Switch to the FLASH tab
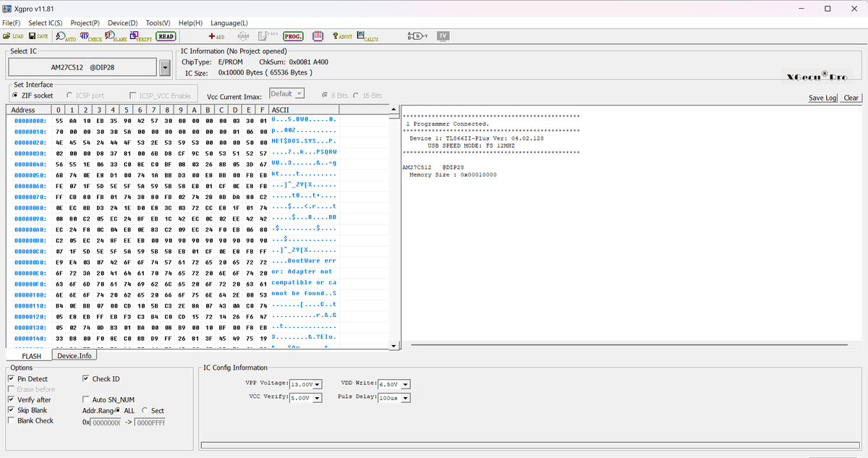This screenshot has height=458, width=868. click(x=31, y=356)
